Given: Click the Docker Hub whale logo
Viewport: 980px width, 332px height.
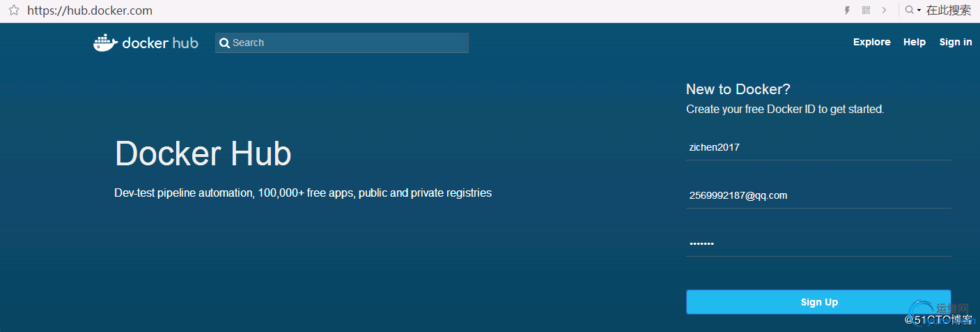Looking at the screenshot, I should click(146, 43).
